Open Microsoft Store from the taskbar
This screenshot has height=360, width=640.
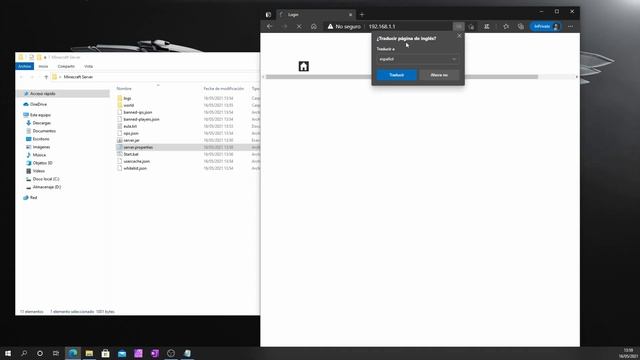click(105, 353)
